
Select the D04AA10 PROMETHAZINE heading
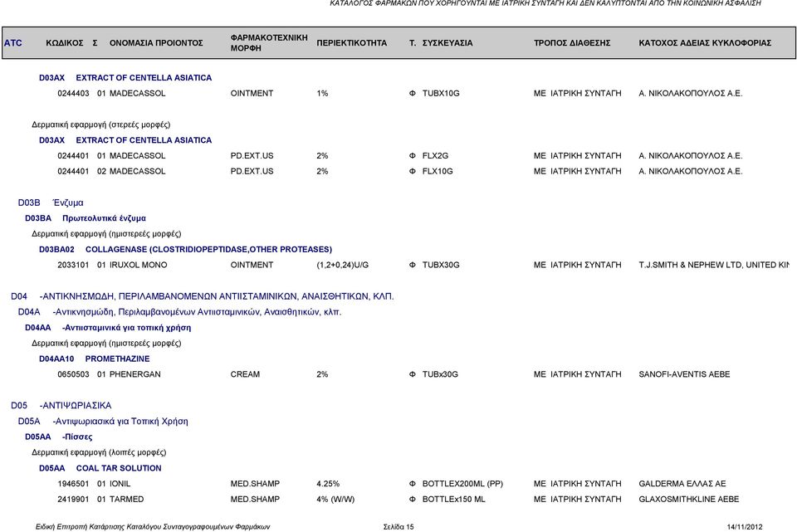95,359
